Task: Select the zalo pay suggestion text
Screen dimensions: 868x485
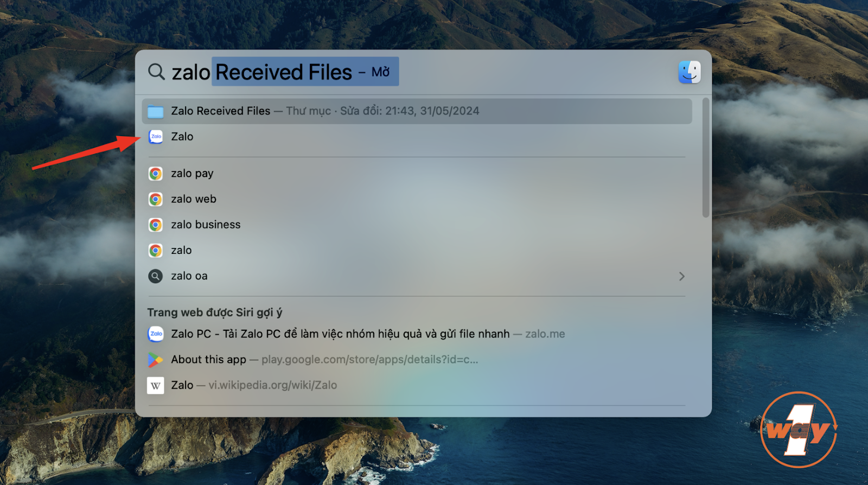Action: [x=192, y=174]
